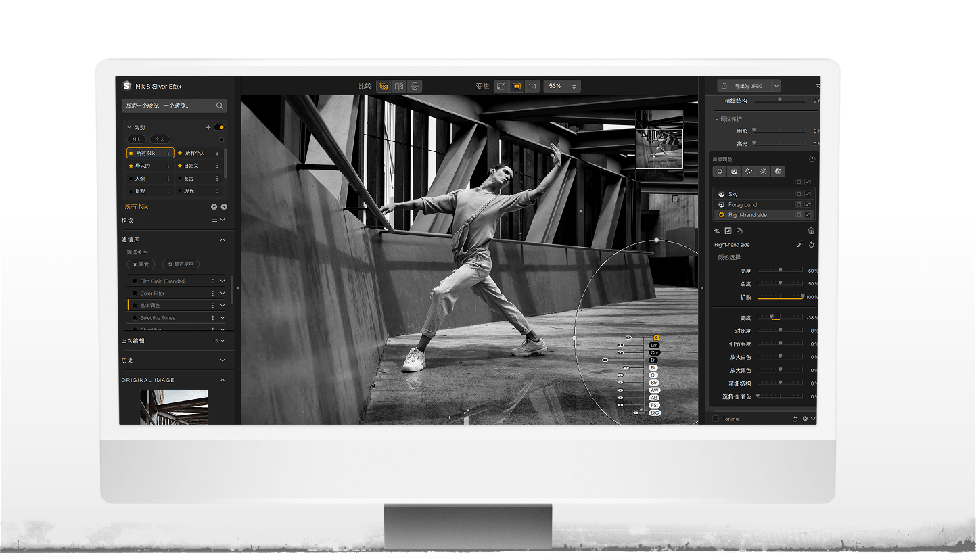Favorite the Selective Tones filter star
This screenshot has width=976, height=560.
[x=135, y=318]
